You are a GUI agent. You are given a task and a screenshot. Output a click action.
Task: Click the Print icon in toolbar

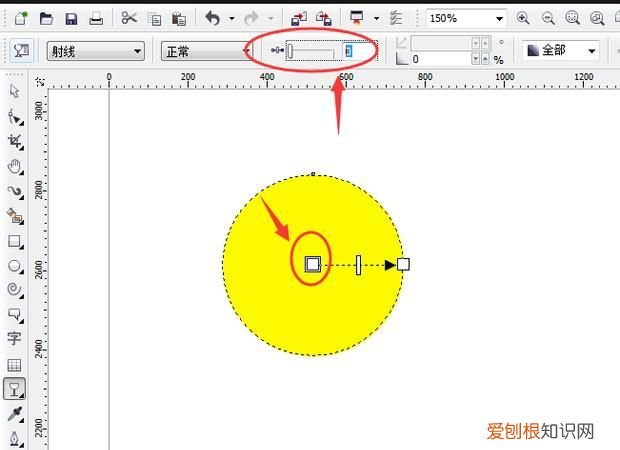[96, 18]
